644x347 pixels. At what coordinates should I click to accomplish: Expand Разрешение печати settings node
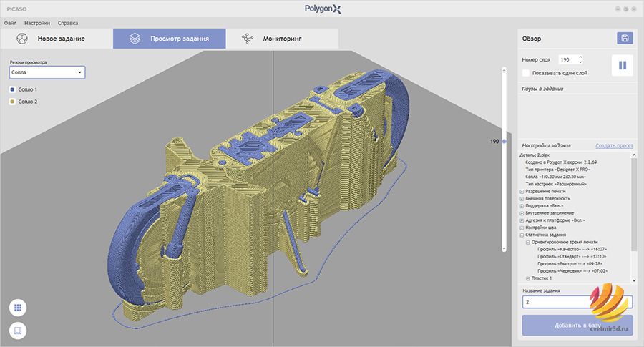click(522, 192)
